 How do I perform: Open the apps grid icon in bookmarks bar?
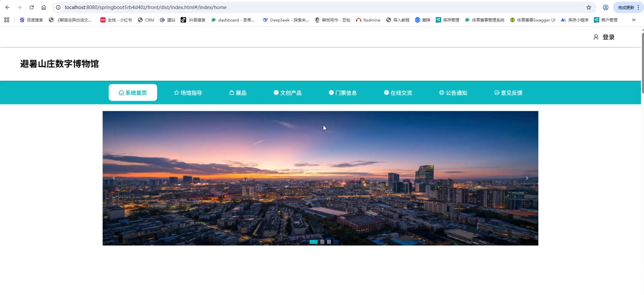[x=7, y=20]
